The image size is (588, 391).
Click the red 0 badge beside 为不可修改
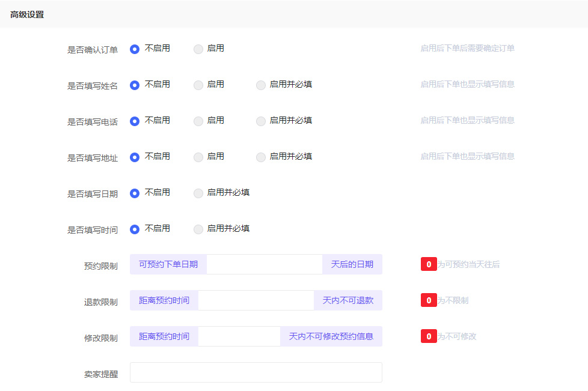pyautogui.click(x=429, y=336)
